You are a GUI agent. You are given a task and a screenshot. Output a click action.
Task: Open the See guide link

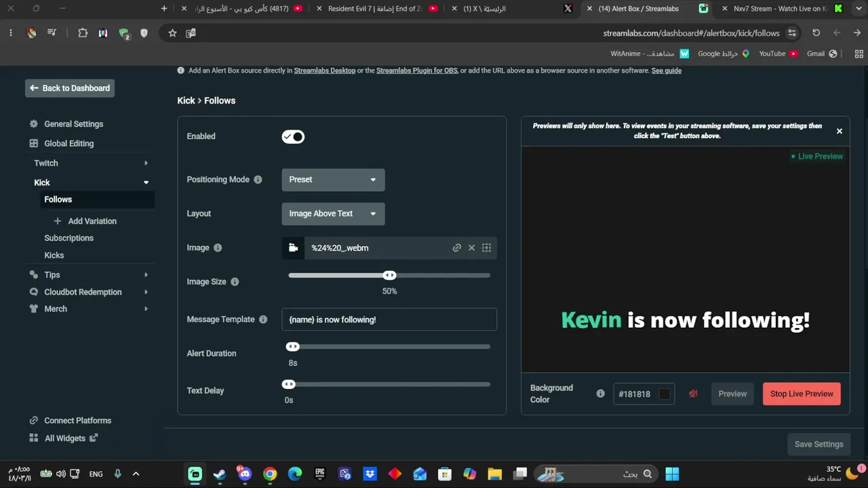click(667, 70)
